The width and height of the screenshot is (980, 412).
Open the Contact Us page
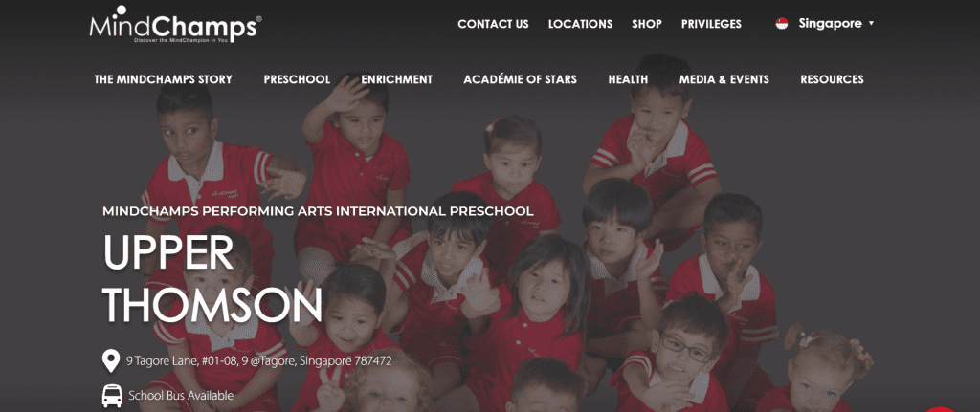coord(493,24)
